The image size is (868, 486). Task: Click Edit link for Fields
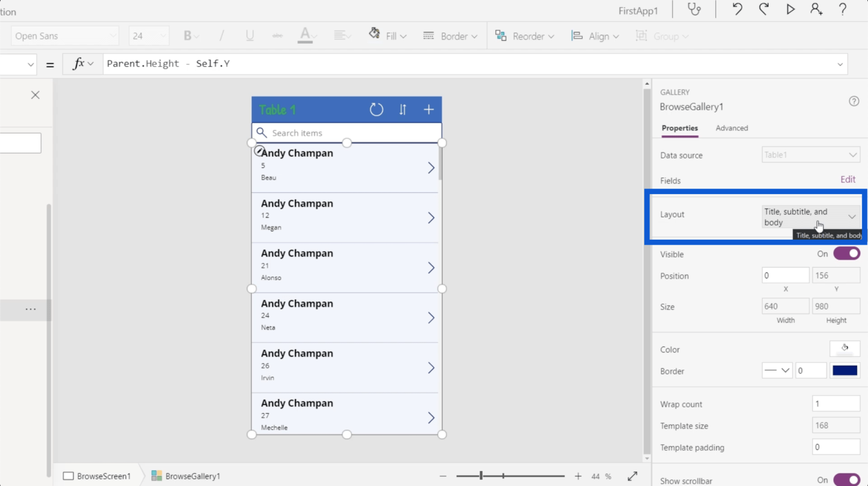coord(848,179)
